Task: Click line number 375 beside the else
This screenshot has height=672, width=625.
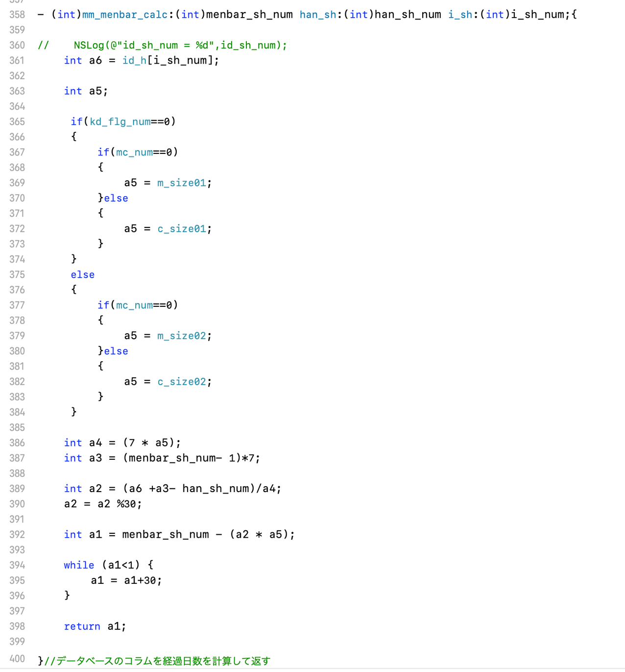Action: (x=17, y=274)
